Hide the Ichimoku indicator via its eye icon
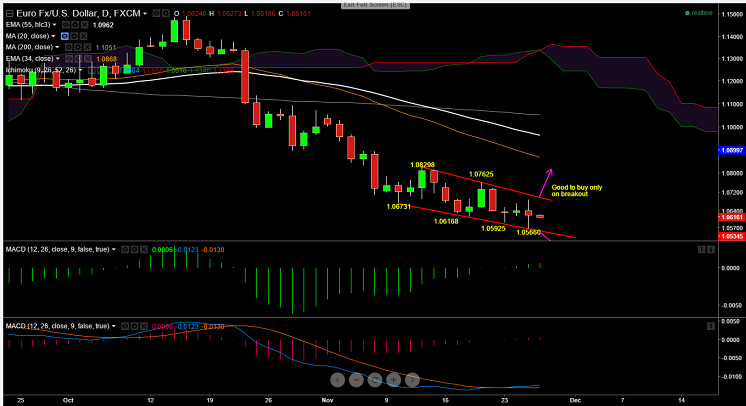Image resolution: width=746 pixels, height=406 pixels. click(91, 70)
